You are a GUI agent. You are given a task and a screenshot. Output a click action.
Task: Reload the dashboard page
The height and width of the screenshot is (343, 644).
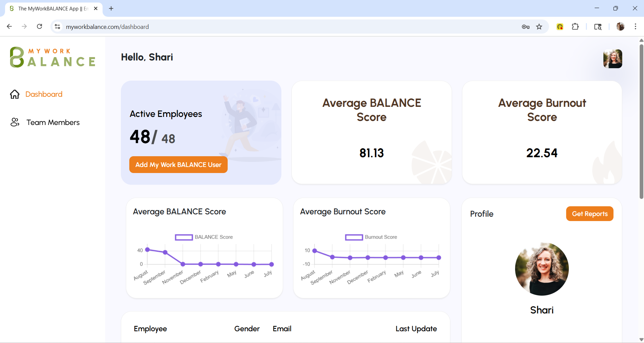coord(40,27)
